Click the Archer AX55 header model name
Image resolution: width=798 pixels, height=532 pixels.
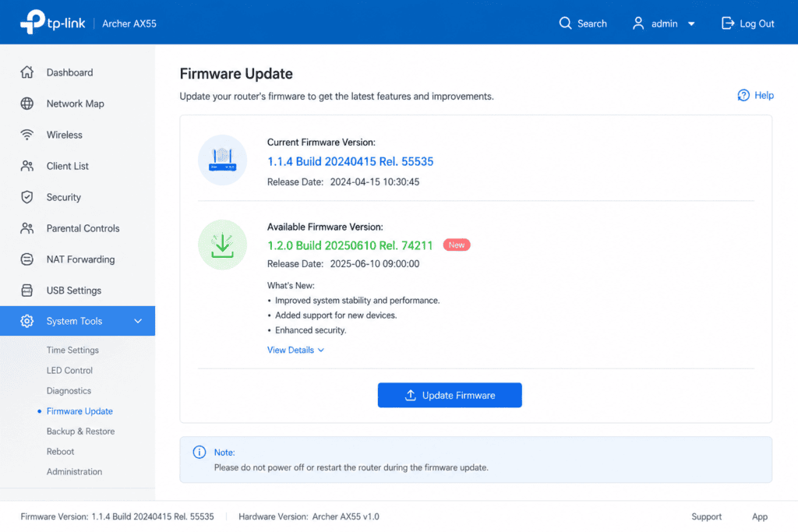point(129,24)
